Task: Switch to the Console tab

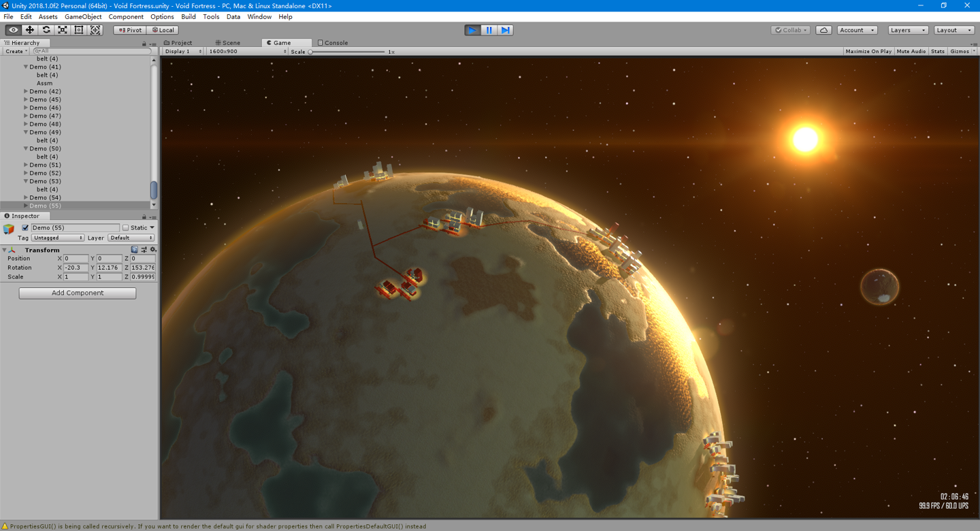Action: point(333,43)
